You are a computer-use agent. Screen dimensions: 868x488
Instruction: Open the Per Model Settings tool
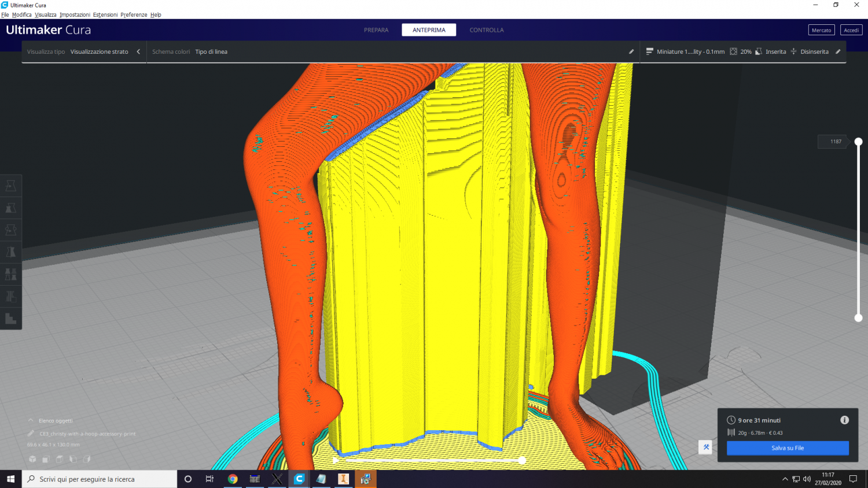[x=10, y=274]
